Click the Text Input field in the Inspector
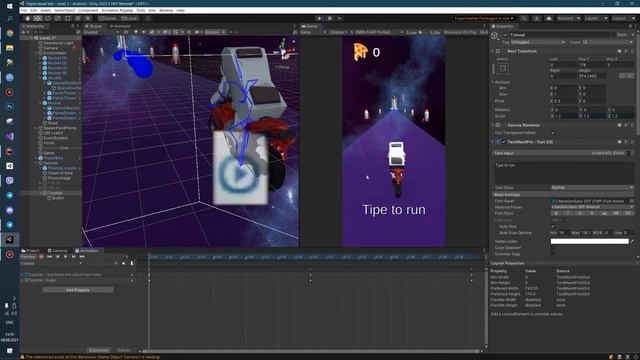 [x=563, y=173]
